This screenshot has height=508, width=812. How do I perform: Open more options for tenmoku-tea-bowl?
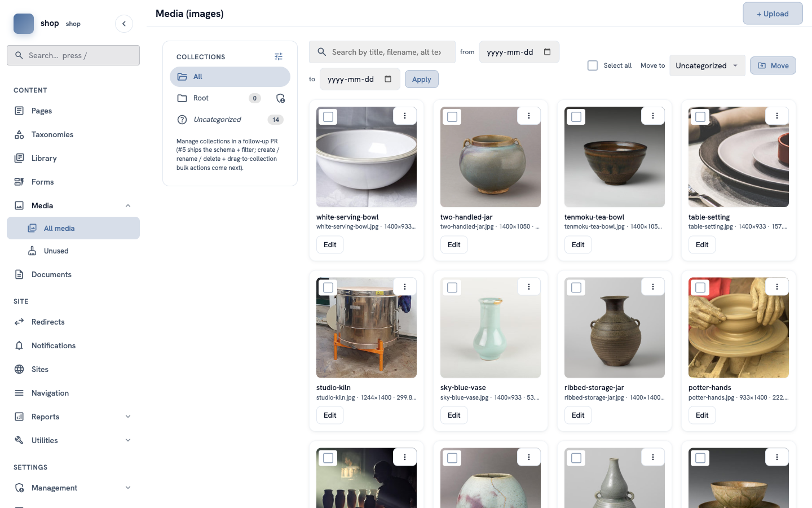(x=653, y=116)
